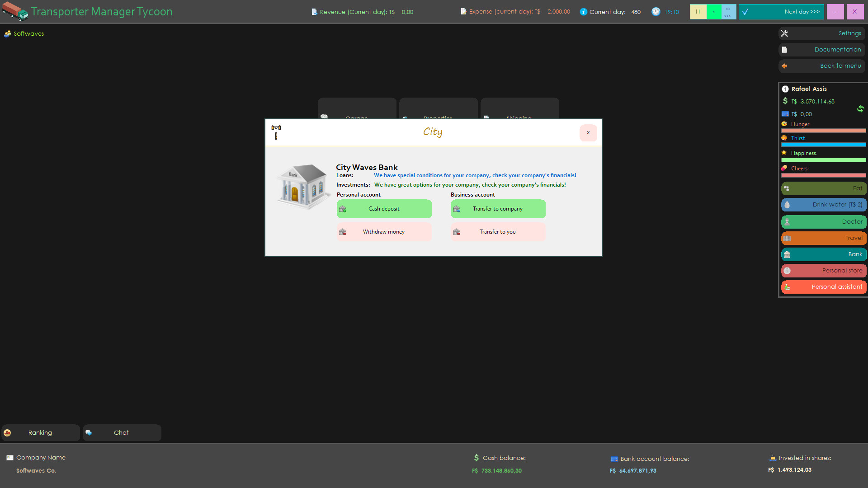Open the Chat panel
Image resolution: width=868 pixels, height=488 pixels.
[121, 432]
